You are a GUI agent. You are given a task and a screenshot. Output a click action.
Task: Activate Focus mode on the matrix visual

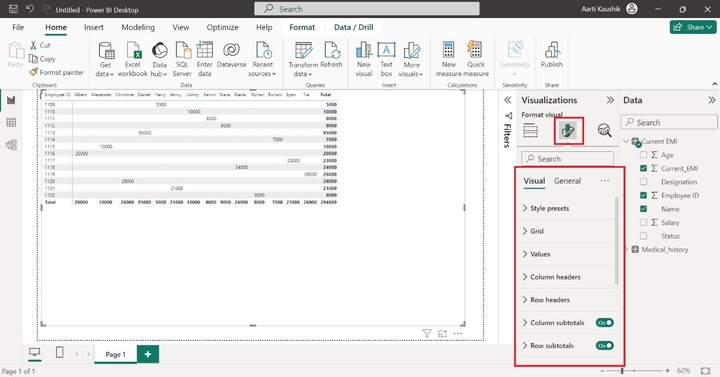pos(442,333)
